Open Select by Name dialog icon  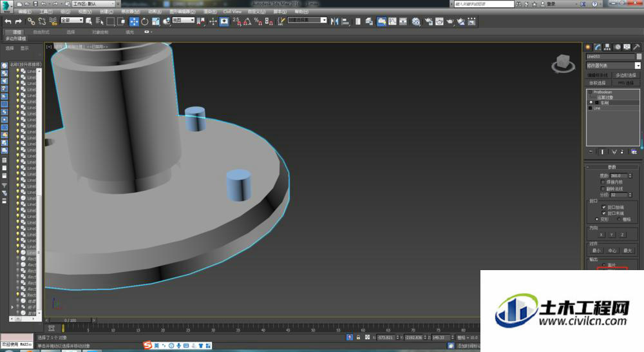pyautogui.click(x=99, y=21)
